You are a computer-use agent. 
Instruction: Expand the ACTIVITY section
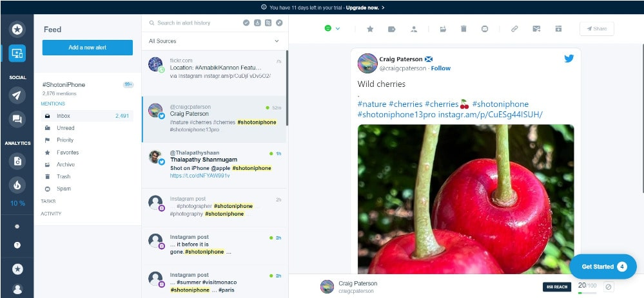point(51,214)
